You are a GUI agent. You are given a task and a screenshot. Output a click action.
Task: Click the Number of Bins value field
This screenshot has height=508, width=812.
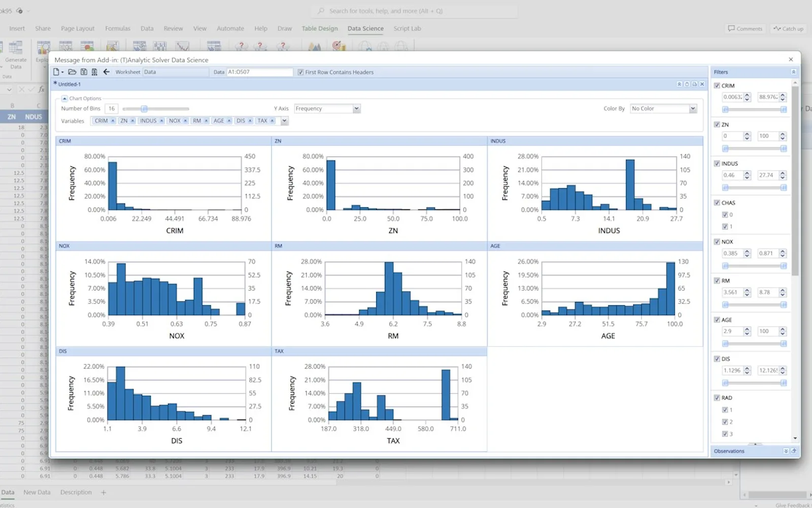[x=112, y=109]
